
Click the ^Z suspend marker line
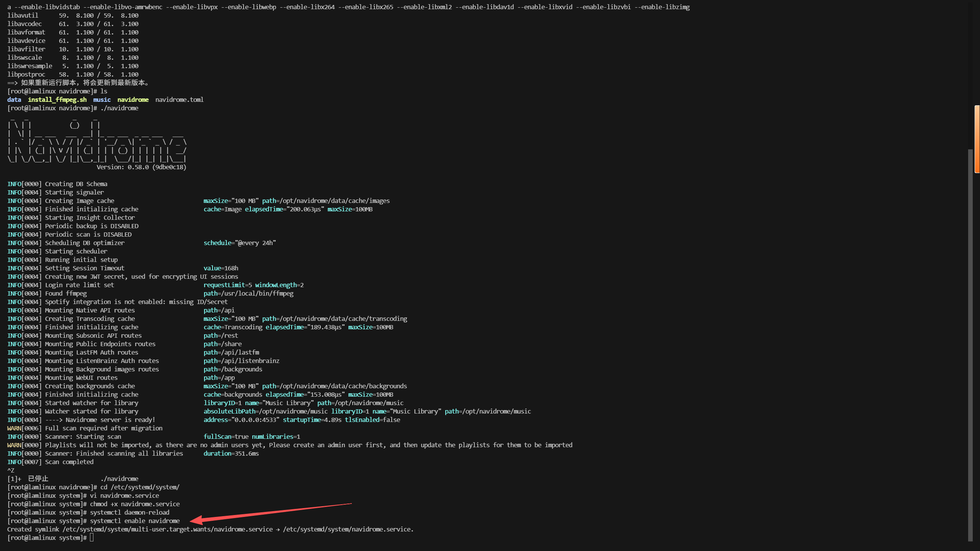11,470
